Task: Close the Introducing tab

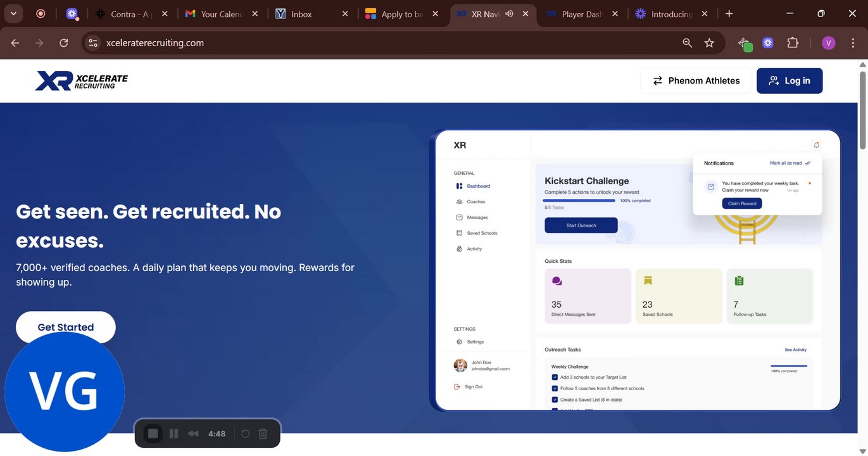Action: coord(705,13)
